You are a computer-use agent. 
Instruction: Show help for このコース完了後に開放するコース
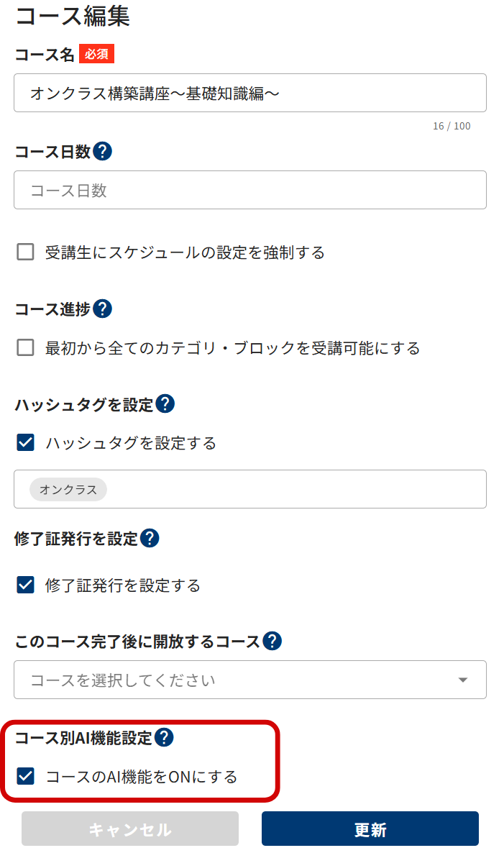272,641
